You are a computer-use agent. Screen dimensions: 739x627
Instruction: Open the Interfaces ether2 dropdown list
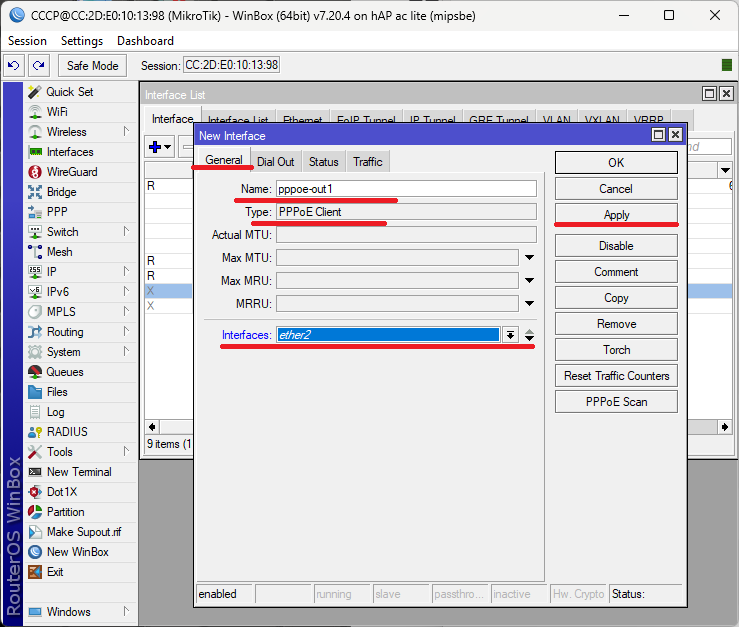(510, 335)
